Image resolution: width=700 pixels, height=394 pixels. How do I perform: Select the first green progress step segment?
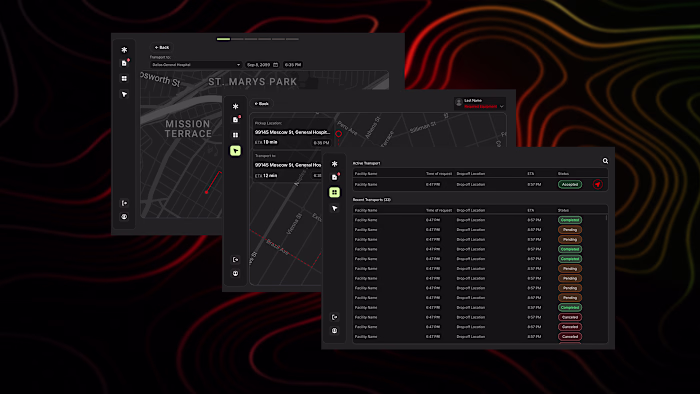[223, 39]
